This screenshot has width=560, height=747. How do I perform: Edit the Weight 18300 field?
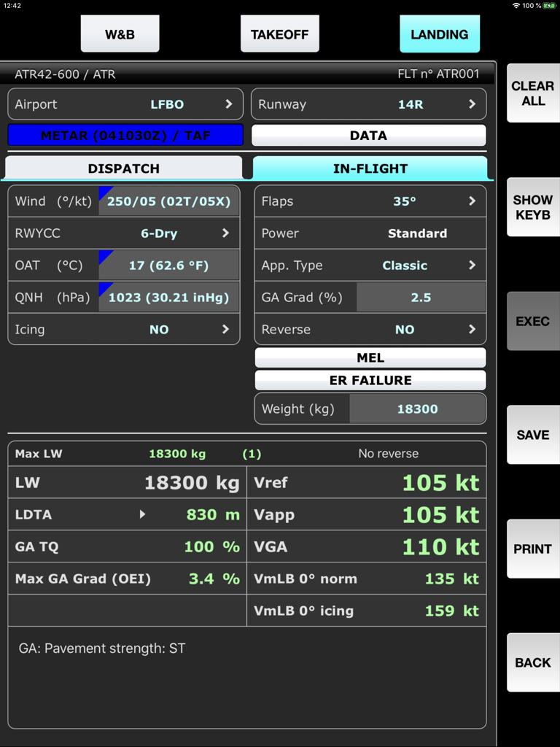click(418, 409)
